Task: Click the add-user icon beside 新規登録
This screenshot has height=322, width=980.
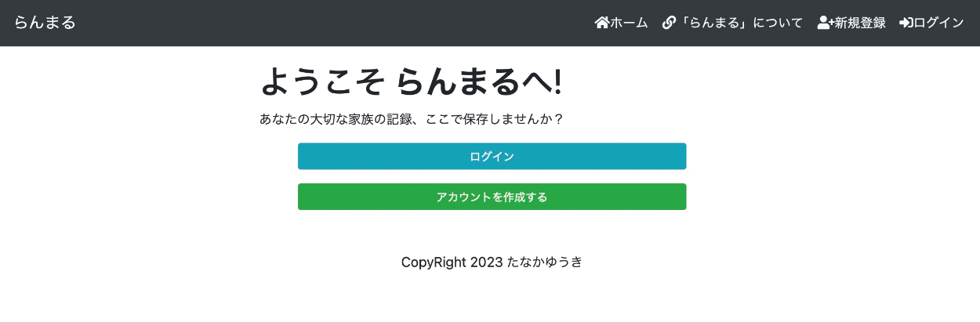Action: 825,23
